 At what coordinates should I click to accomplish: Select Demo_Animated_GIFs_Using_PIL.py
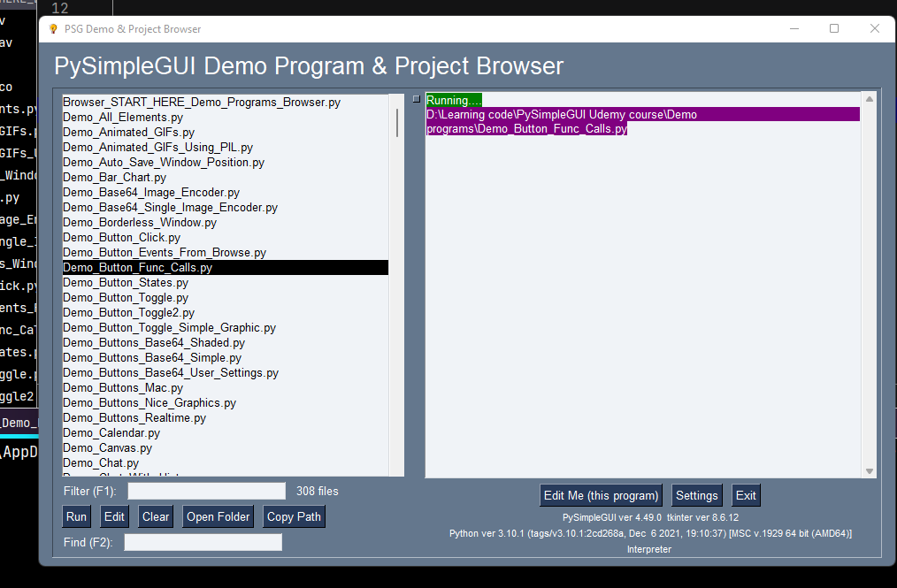[226, 147]
